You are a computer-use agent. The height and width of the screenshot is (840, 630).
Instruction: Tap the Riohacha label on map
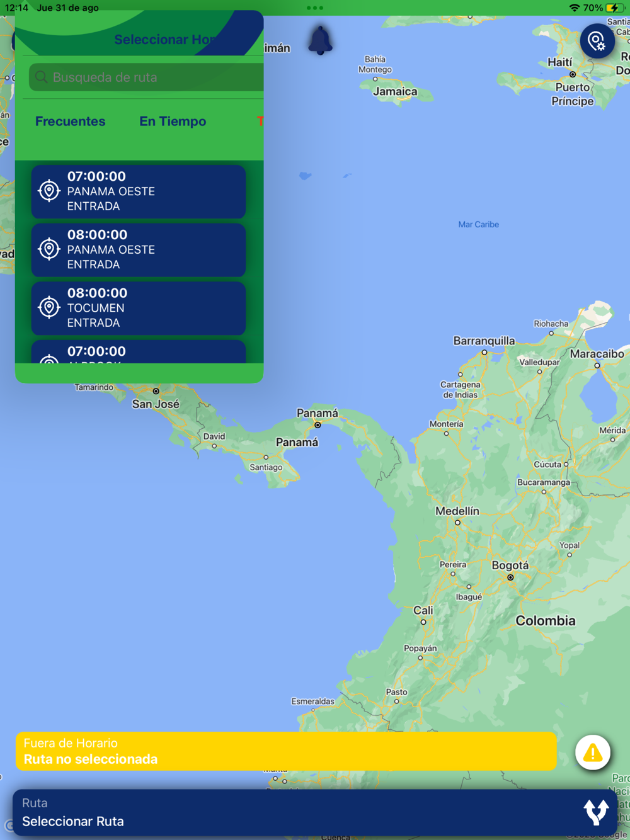click(x=551, y=324)
